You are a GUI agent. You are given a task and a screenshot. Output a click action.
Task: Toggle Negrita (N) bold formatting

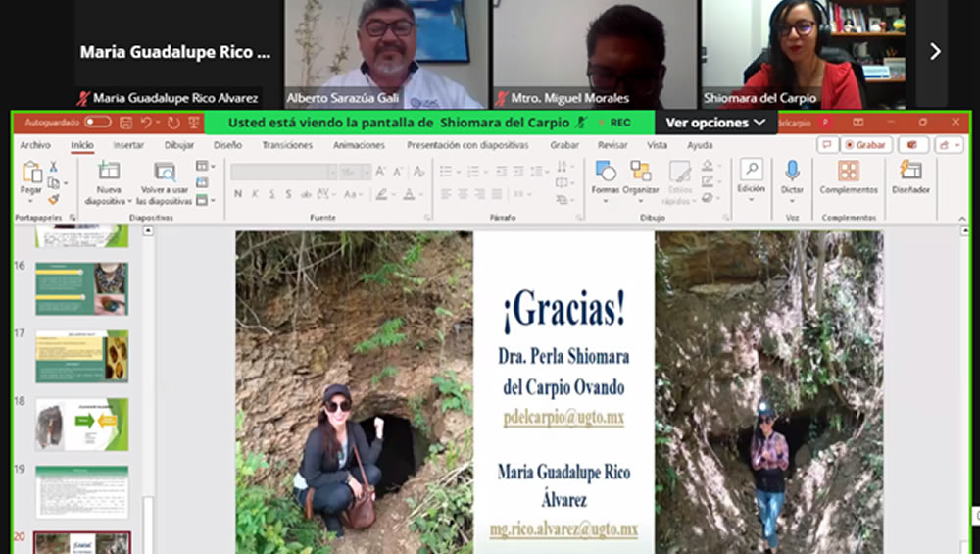tap(238, 194)
